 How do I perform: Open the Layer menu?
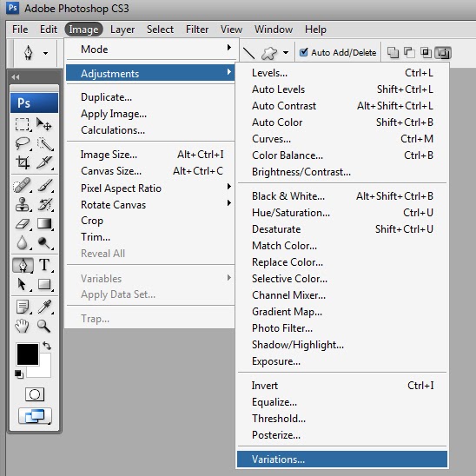point(122,30)
